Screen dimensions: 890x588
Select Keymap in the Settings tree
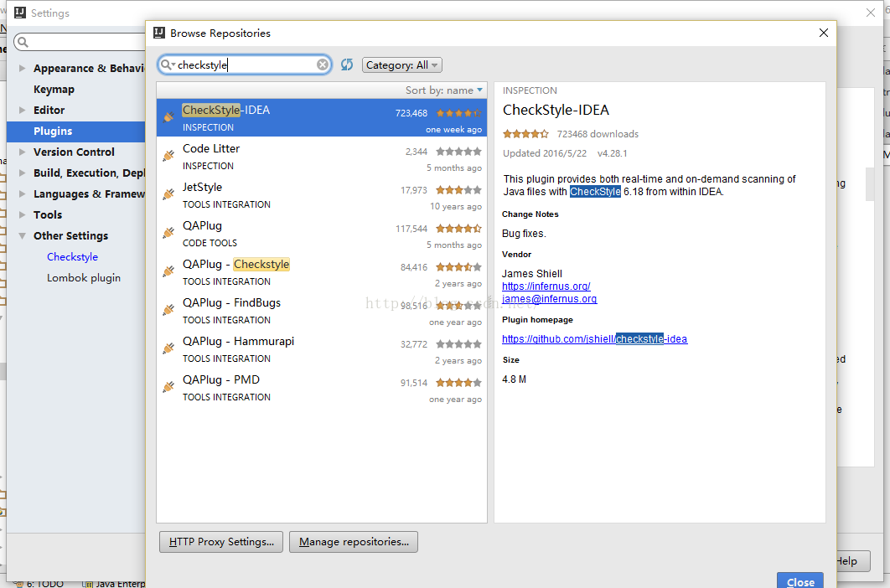[54, 89]
